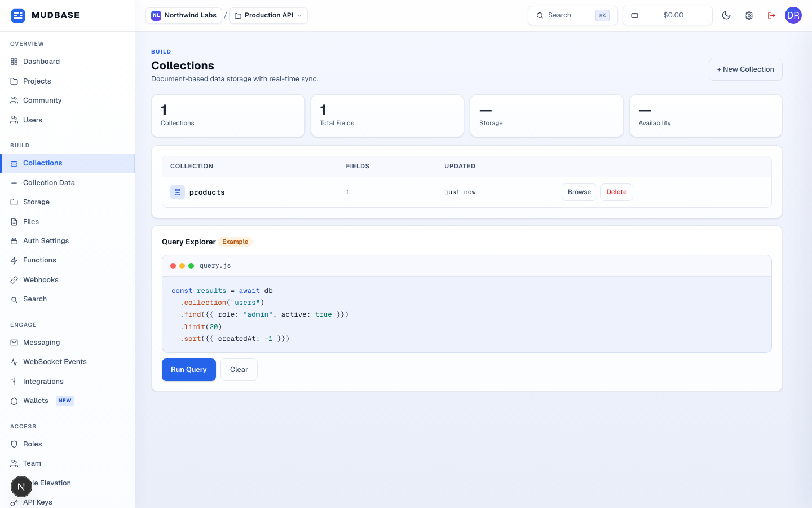Go to the Functions sidebar page
812x508 pixels.
pyautogui.click(x=67, y=260)
